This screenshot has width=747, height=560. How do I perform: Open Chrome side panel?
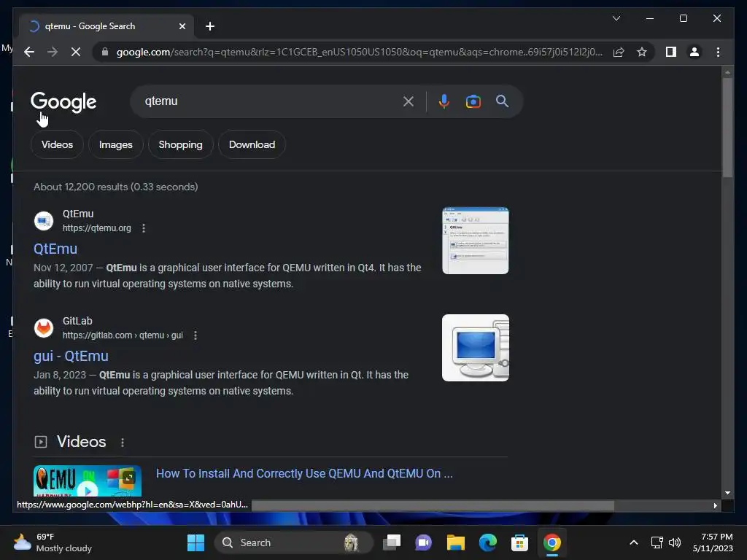tap(671, 52)
